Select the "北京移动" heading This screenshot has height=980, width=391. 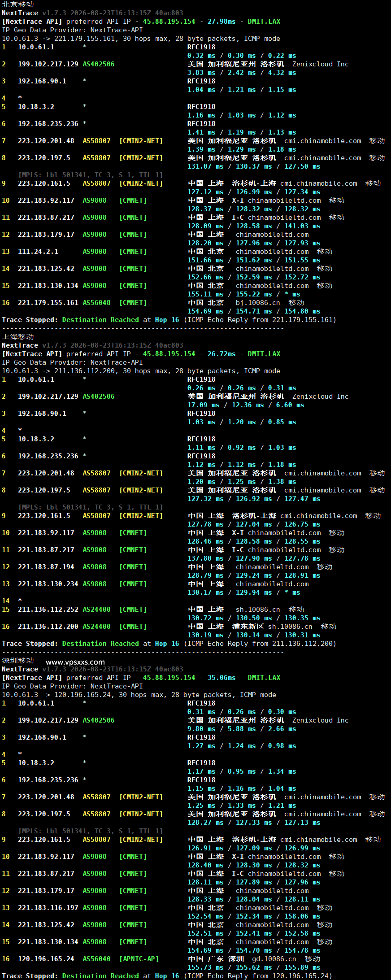(x=18, y=4)
